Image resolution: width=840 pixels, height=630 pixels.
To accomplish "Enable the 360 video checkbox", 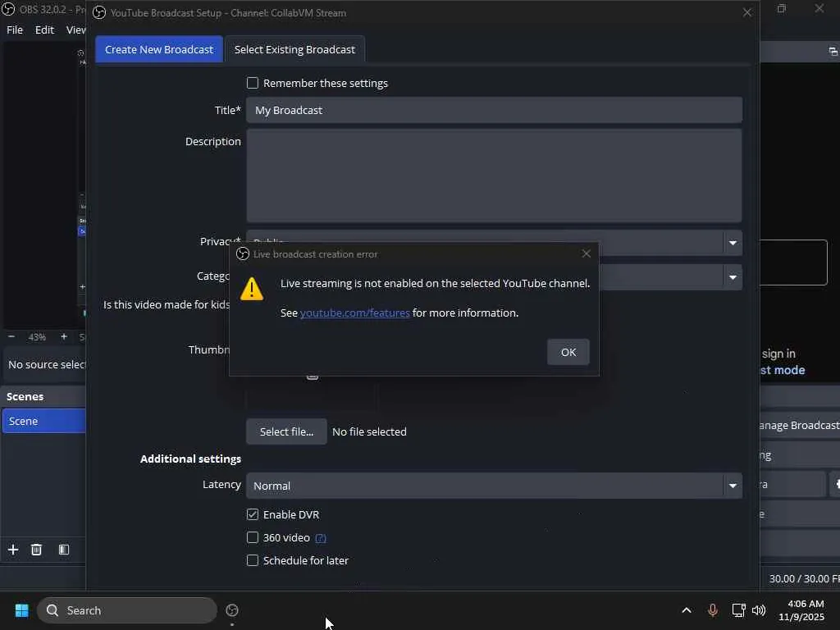I will pyautogui.click(x=253, y=537).
